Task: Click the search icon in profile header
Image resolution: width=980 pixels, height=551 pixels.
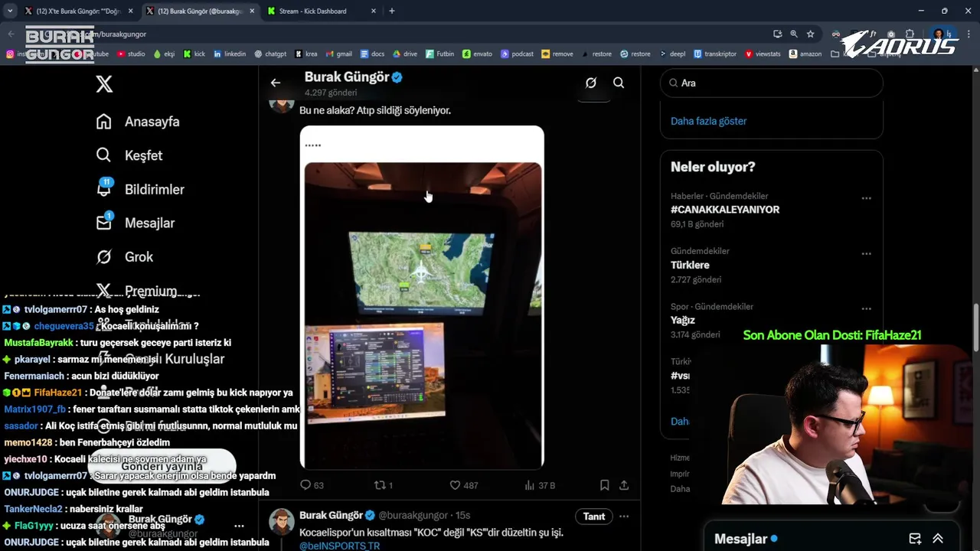Action: [x=619, y=83]
